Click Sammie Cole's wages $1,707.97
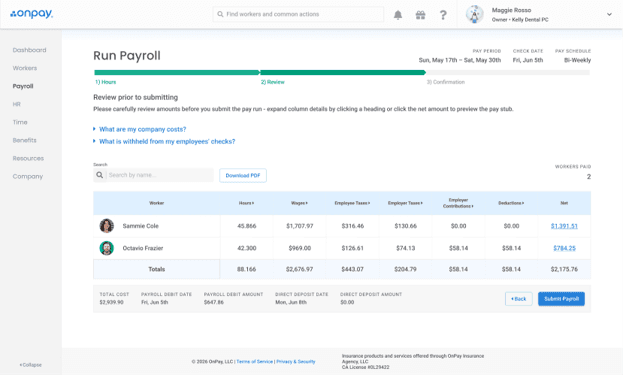Screen dimensions: 623x375 300,226
